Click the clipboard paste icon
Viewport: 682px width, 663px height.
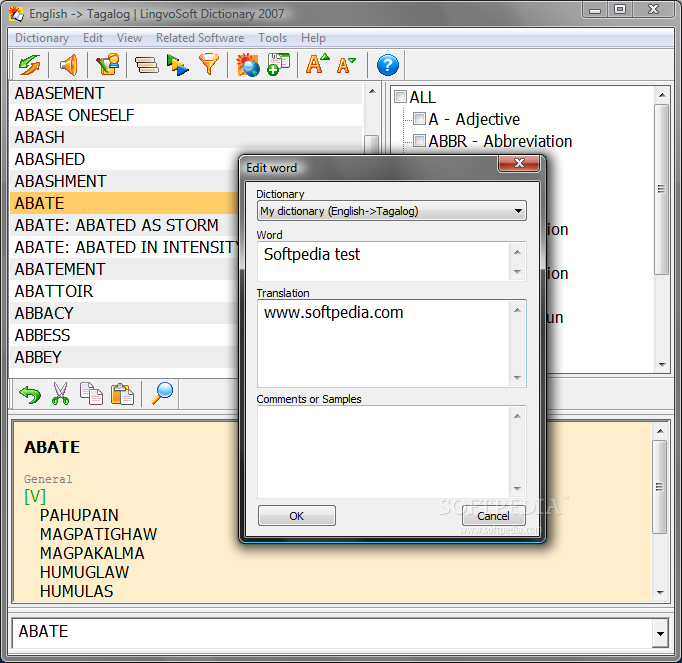coord(122,394)
